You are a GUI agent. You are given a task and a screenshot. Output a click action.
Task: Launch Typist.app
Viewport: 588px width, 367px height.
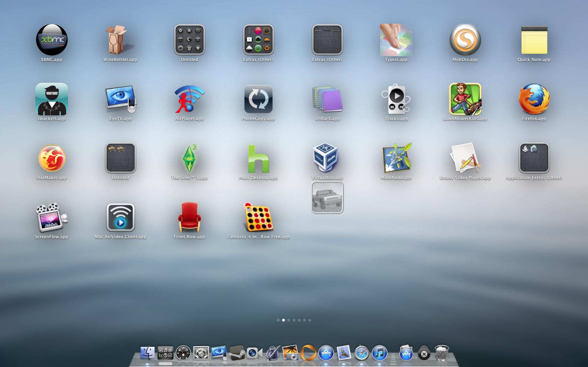coord(396,40)
